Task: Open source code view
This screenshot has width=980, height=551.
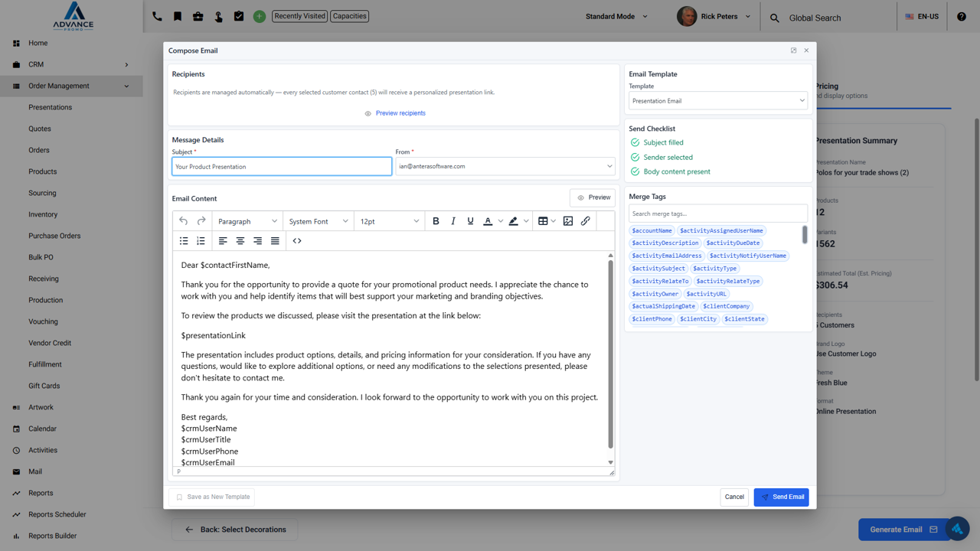Action: click(297, 241)
